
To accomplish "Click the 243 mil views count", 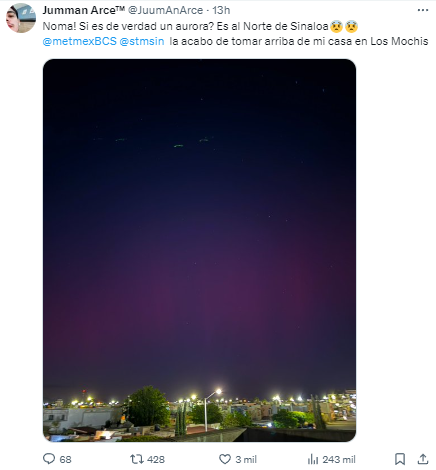I will pos(339,460).
